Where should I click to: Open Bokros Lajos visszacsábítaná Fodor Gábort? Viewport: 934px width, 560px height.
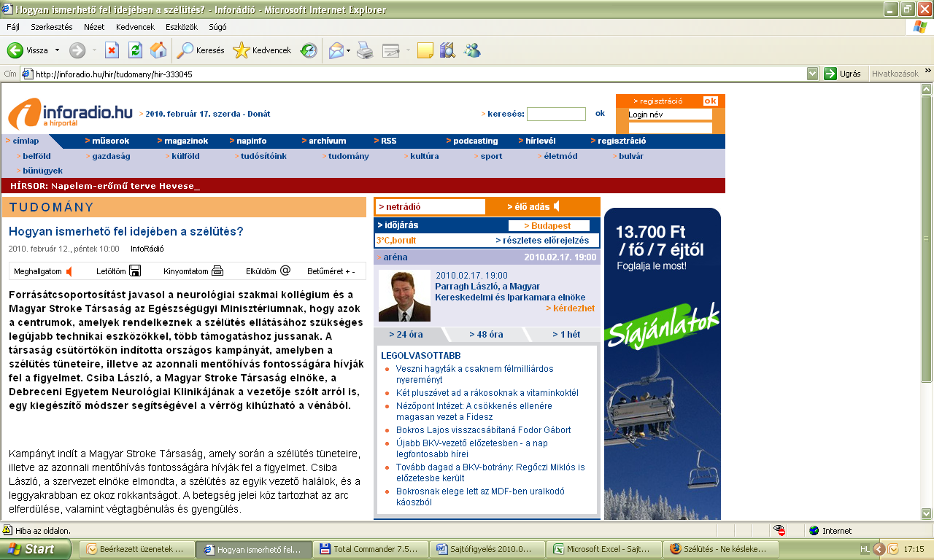483,430
